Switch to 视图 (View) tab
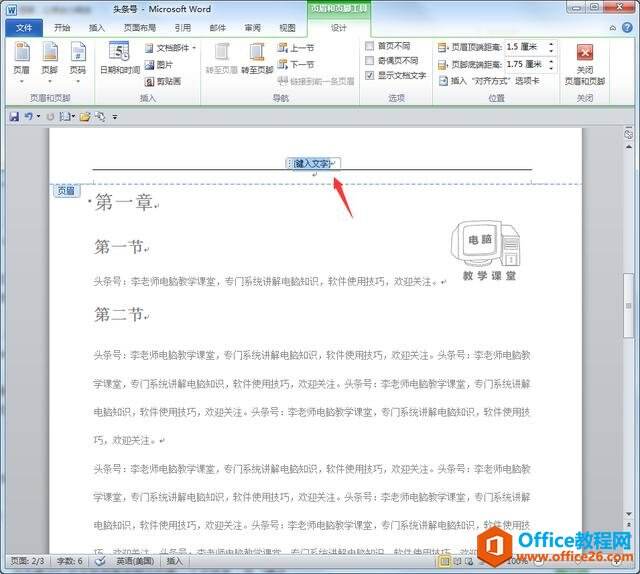Viewport: 640px width, 574px height. (287, 28)
